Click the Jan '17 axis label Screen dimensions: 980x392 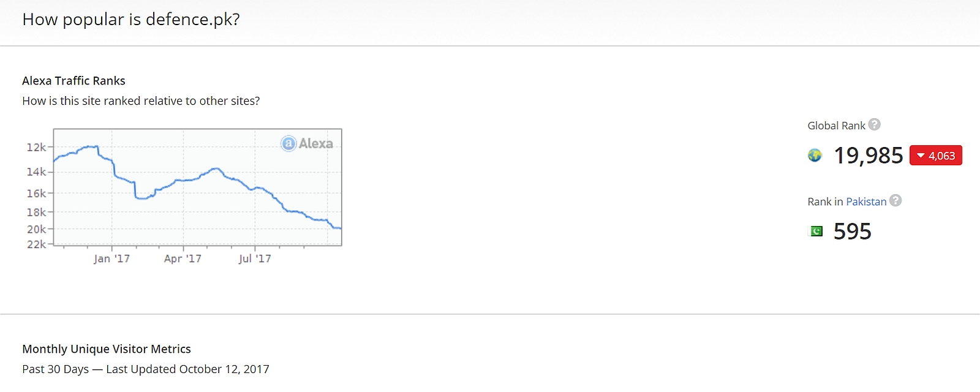(111, 258)
